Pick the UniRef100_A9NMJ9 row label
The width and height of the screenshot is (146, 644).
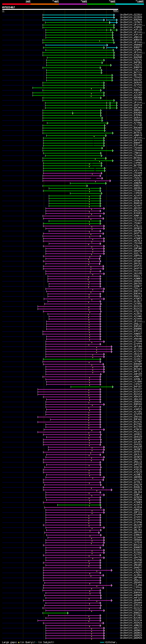click(x=131, y=135)
